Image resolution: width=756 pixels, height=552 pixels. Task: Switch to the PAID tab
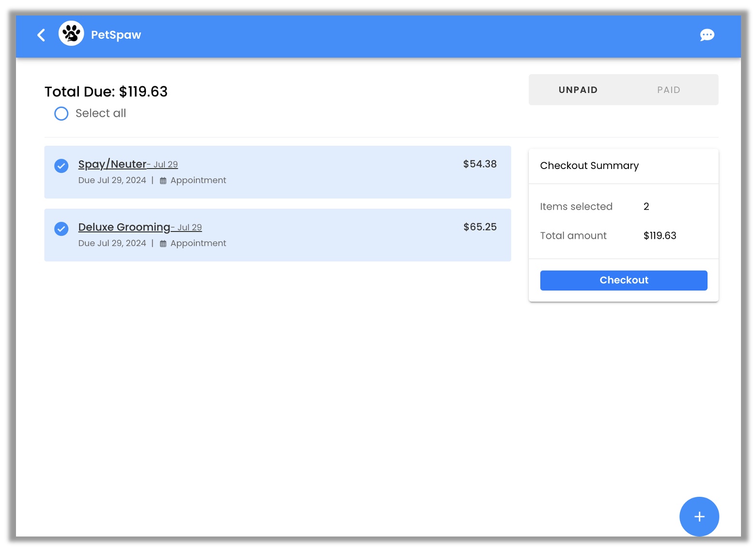click(x=668, y=90)
